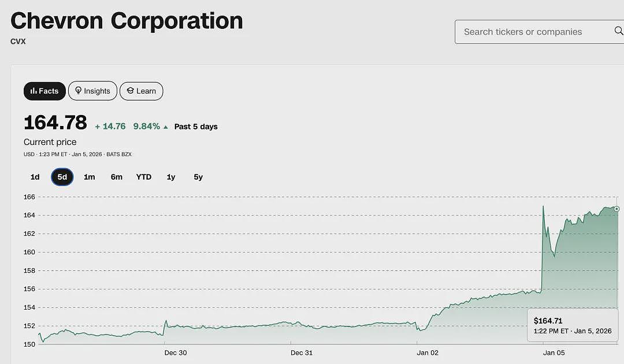The height and width of the screenshot is (364, 624).
Task: Click the 9.84% percentage change
Action: (x=146, y=127)
